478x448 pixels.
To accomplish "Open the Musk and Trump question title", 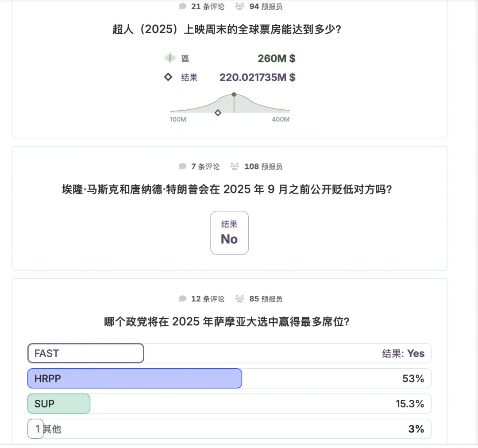I will point(229,190).
